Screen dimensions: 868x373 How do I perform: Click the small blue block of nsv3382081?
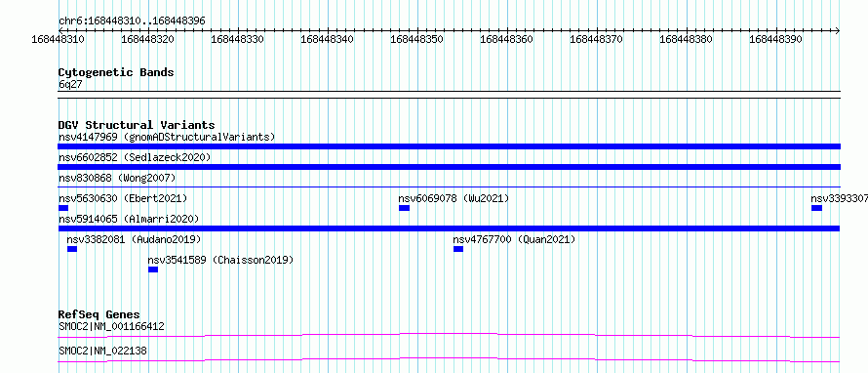72,249
